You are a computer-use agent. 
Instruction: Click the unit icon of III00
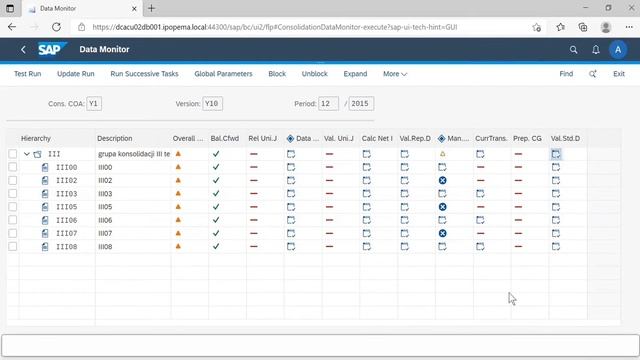pyautogui.click(x=45, y=167)
